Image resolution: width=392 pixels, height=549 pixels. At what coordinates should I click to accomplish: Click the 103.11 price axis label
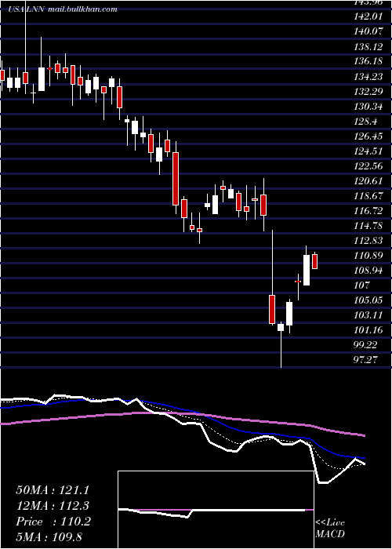point(368,315)
